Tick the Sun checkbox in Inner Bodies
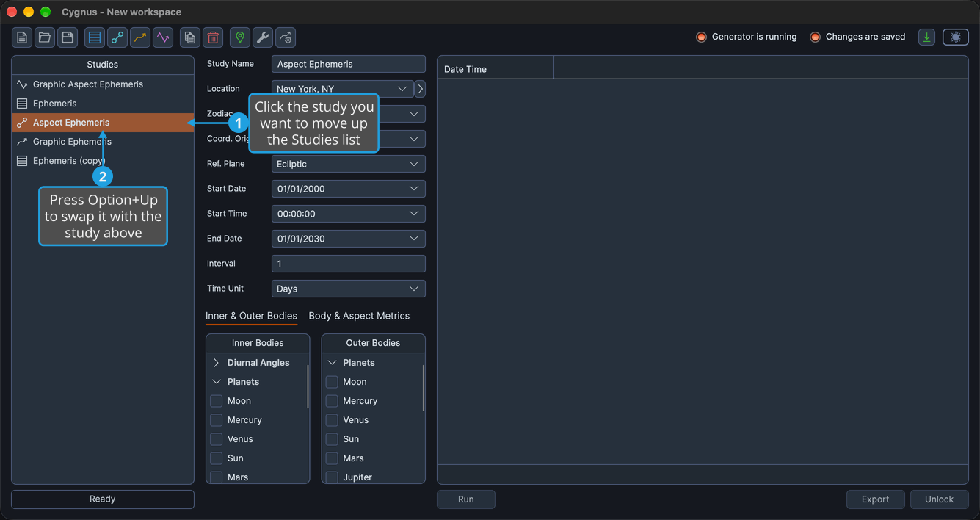This screenshot has height=520, width=980. point(217,458)
